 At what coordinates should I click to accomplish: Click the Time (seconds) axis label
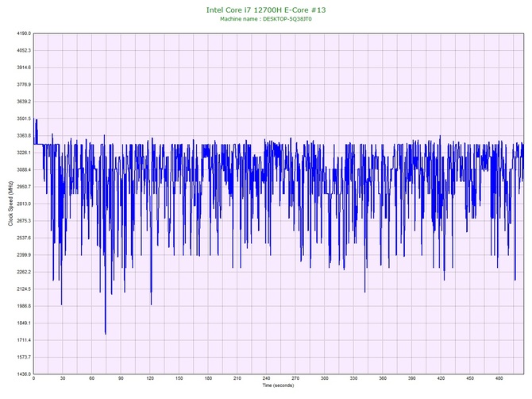coord(278,385)
